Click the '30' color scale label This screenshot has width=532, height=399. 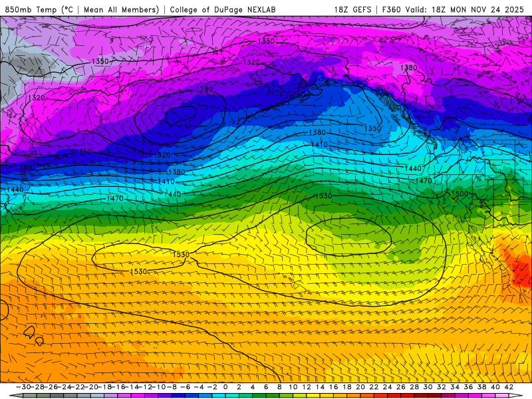click(428, 387)
